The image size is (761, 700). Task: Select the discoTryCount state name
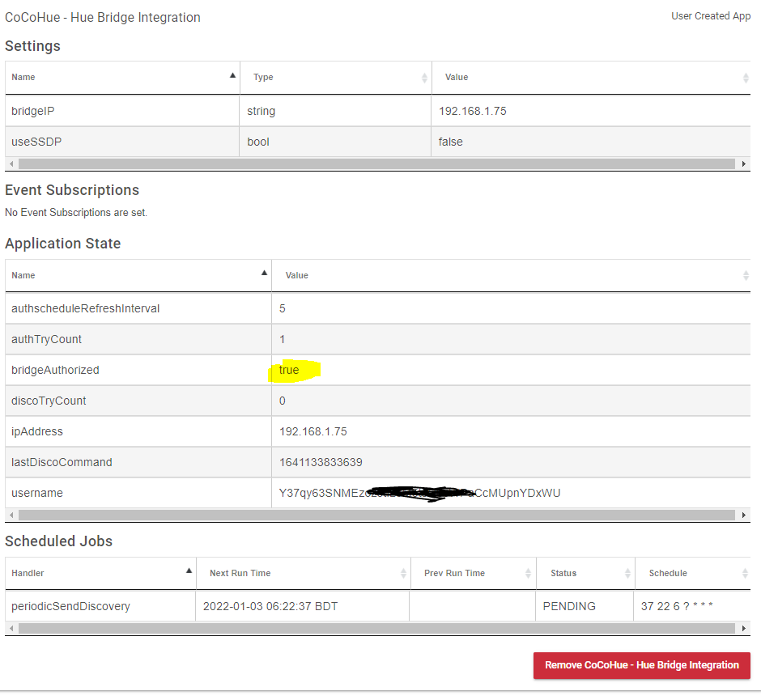[49, 401]
